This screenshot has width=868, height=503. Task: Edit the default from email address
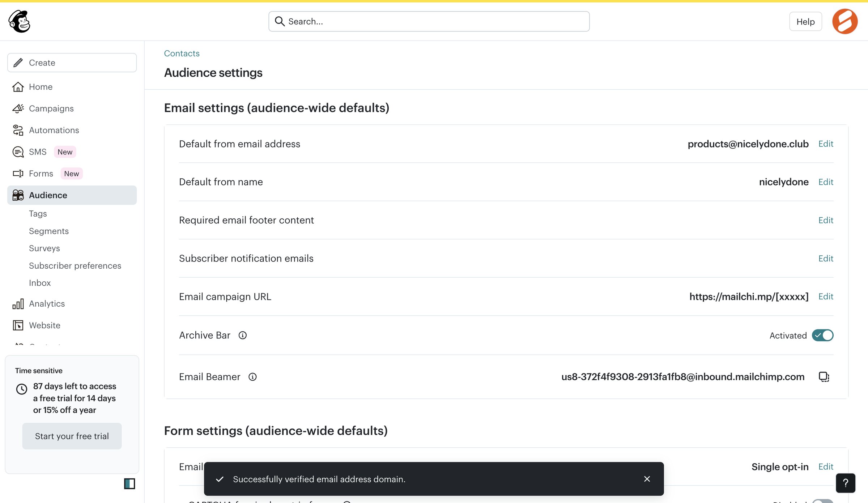(x=826, y=144)
